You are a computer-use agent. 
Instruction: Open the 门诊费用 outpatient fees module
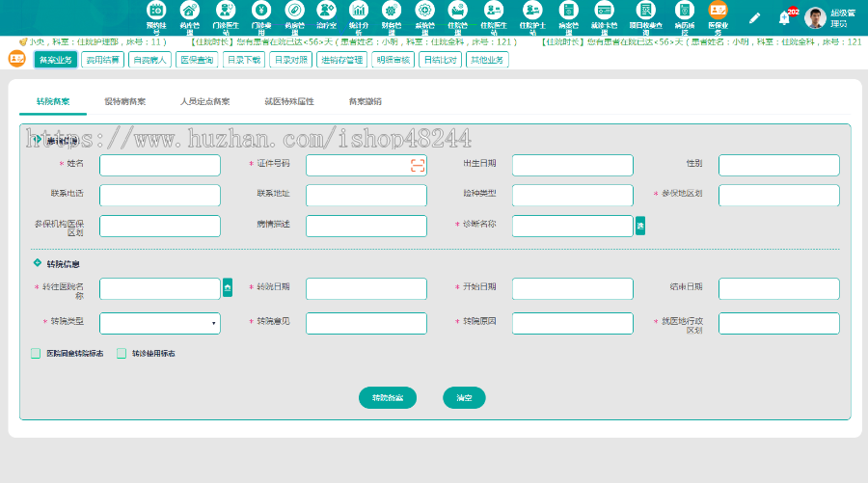[x=261, y=17]
